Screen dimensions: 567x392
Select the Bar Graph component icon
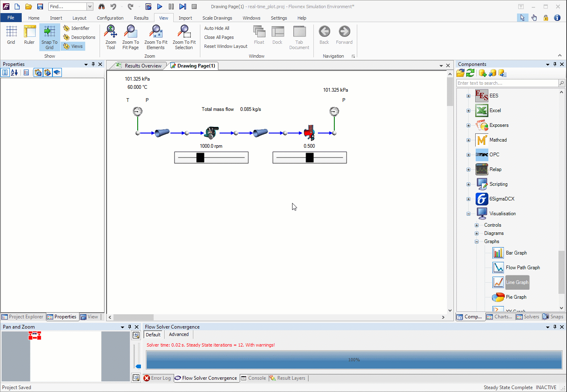[498, 253]
